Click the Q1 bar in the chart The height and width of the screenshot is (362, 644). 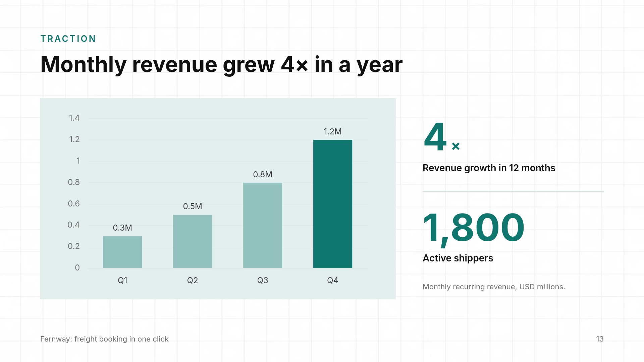pyautogui.click(x=122, y=252)
